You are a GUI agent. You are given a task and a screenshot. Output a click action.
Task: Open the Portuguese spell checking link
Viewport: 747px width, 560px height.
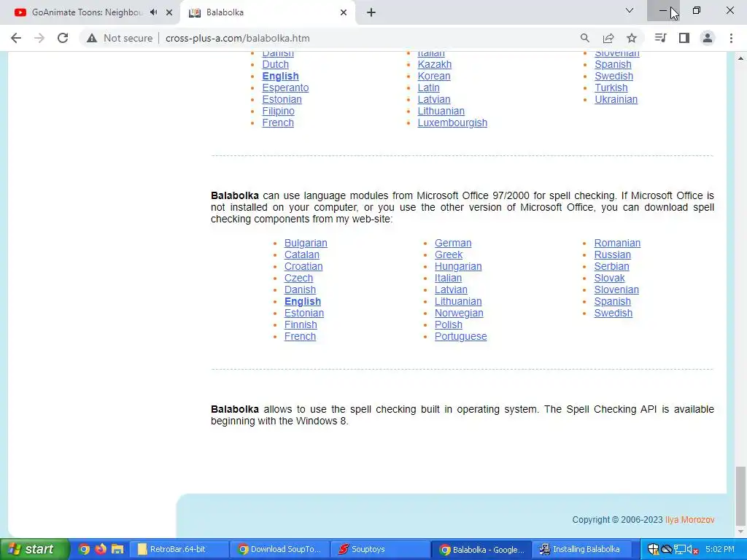[x=461, y=336]
